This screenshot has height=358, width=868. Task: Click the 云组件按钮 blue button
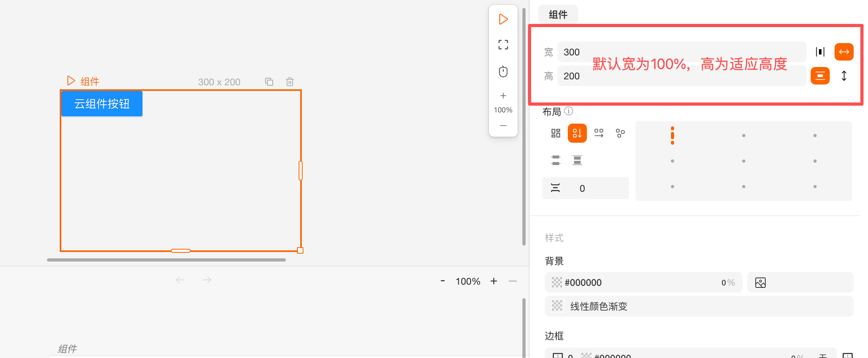tap(102, 104)
